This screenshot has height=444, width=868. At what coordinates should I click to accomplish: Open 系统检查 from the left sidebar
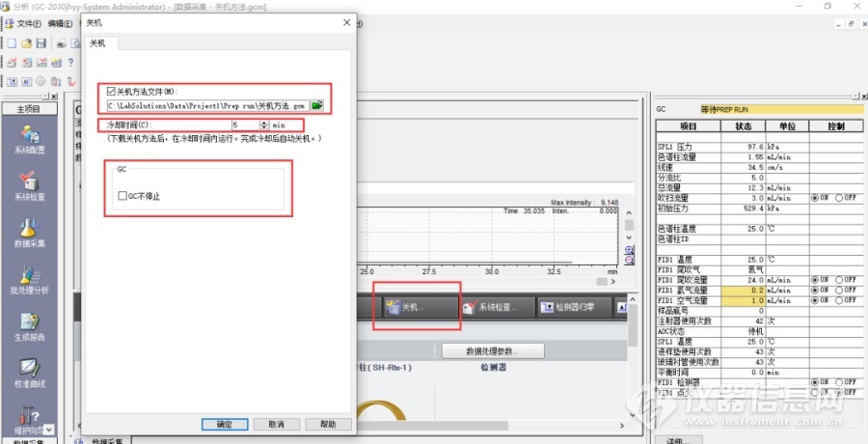(x=29, y=183)
